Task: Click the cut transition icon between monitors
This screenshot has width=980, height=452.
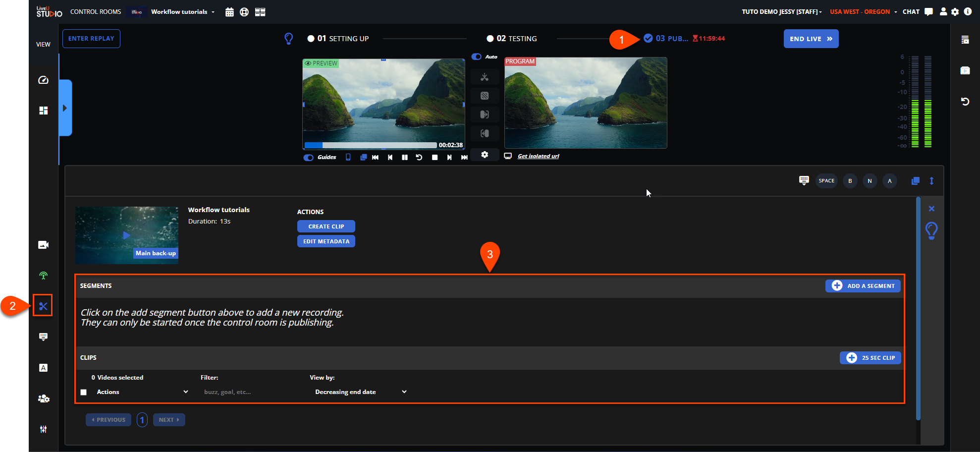Action: (x=485, y=77)
